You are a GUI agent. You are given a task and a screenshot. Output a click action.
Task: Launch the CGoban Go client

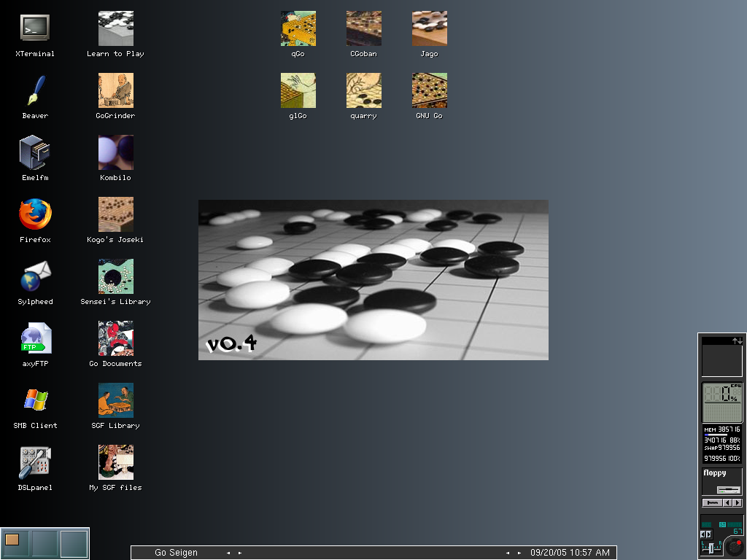pyautogui.click(x=363, y=29)
